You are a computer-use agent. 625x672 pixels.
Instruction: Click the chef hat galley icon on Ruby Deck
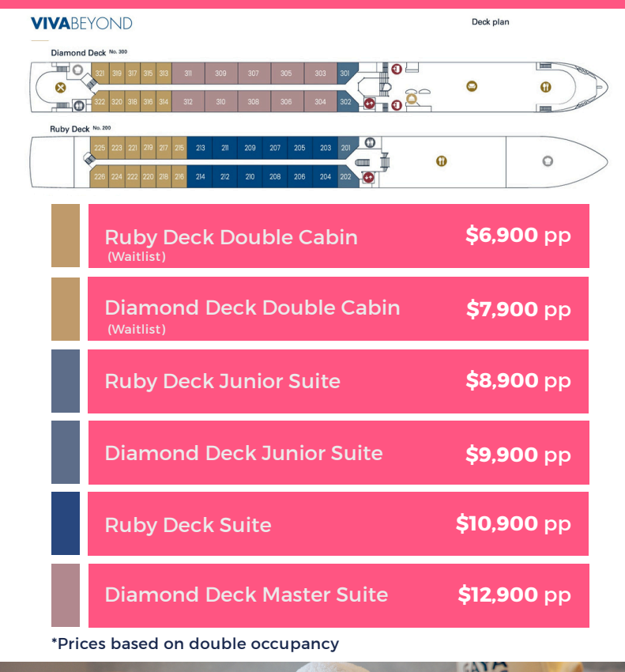548,161
